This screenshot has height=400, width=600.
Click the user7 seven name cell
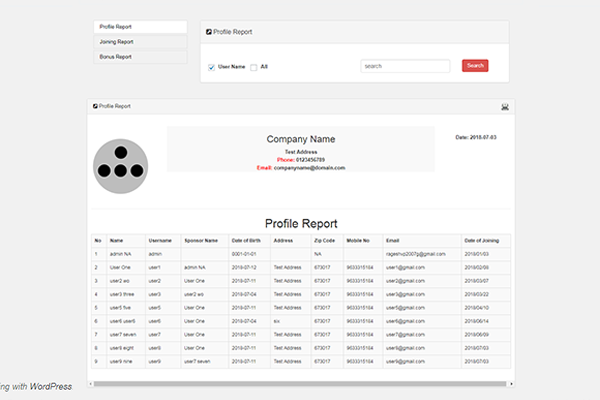click(125, 333)
